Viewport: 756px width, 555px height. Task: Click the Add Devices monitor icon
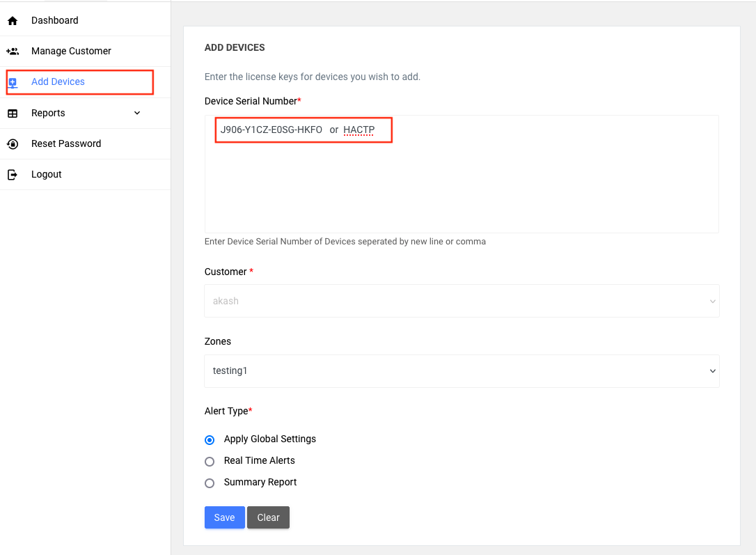13,82
